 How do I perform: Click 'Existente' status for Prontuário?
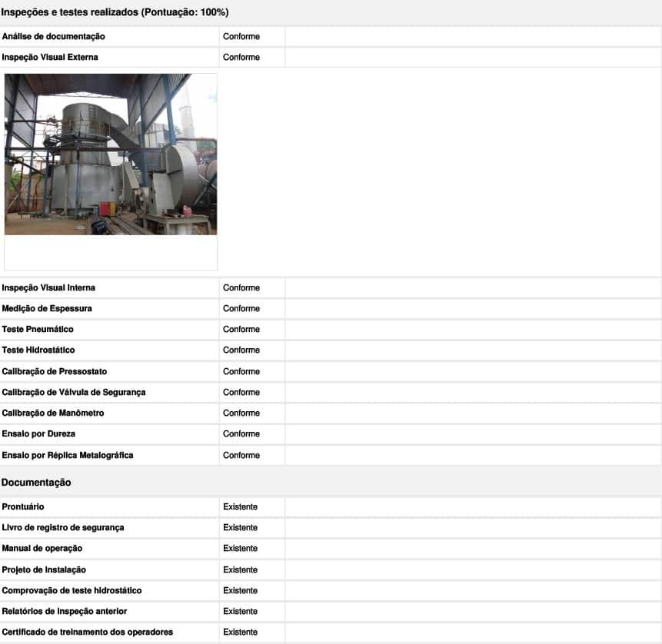click(241, 506)
